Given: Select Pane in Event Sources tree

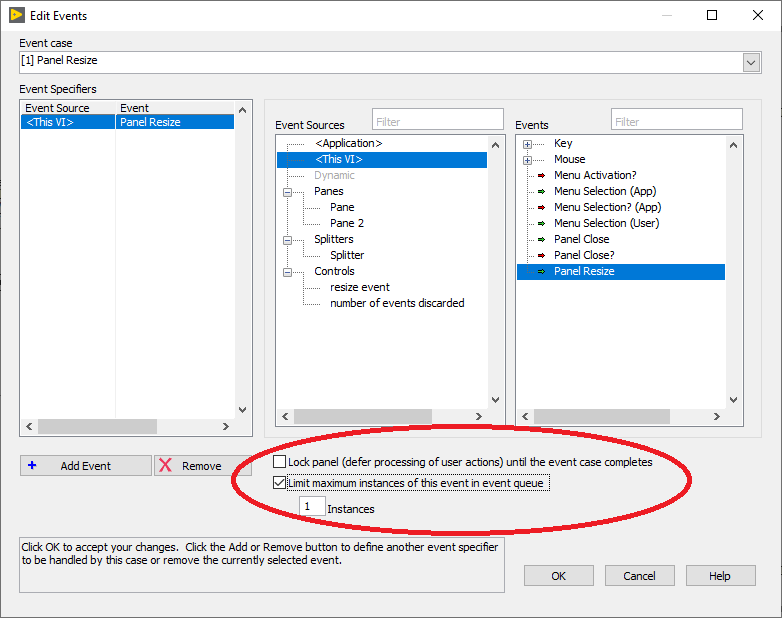Looking at the screenshot, I should [x=342, y=207].
